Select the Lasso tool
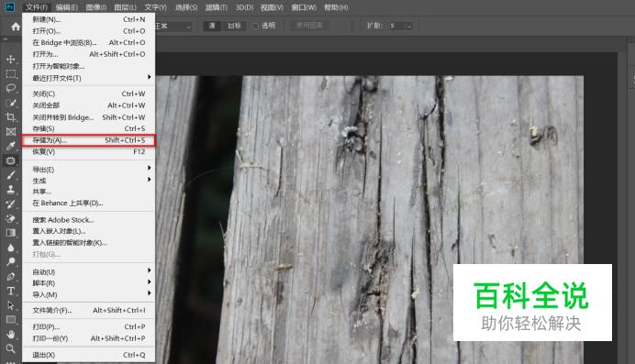The height and width of the screenshot is (364, 635). click(x=11, y=88)
